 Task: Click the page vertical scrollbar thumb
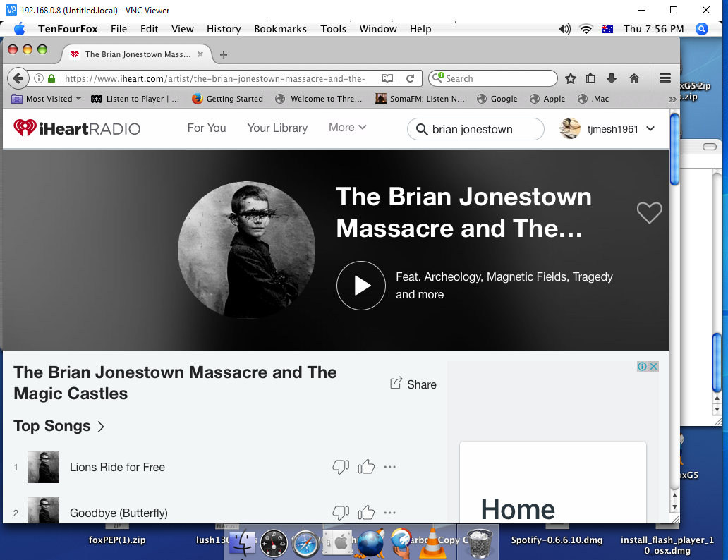pos(674,149)
